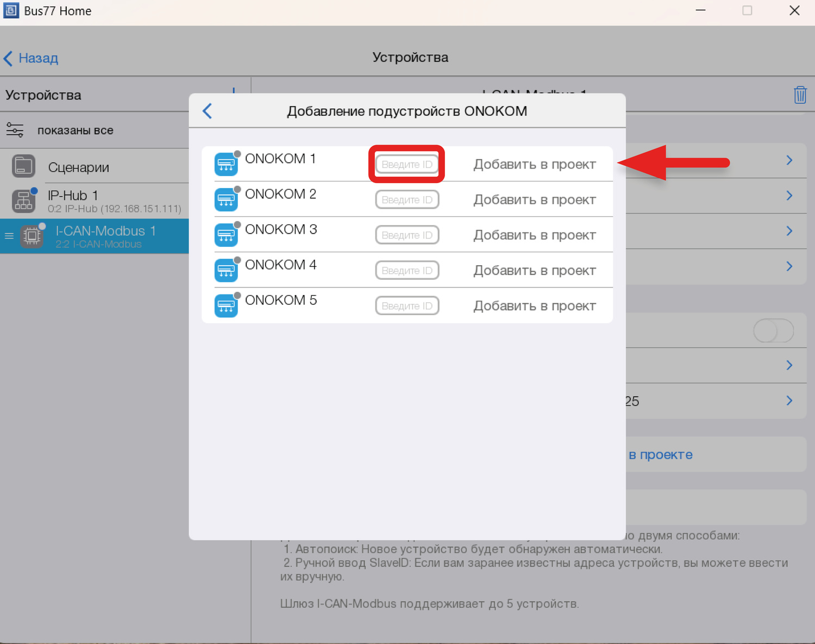
Task: Click the ID input field for ONOKOM 1
Action: [407, 165]
